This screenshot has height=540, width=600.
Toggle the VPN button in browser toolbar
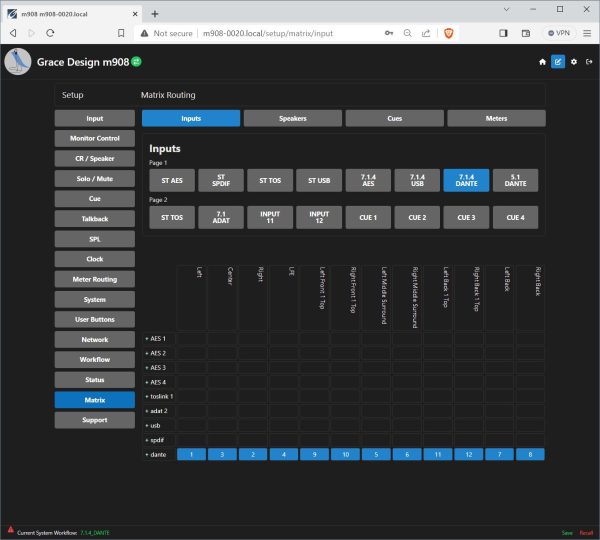[557, 33]
